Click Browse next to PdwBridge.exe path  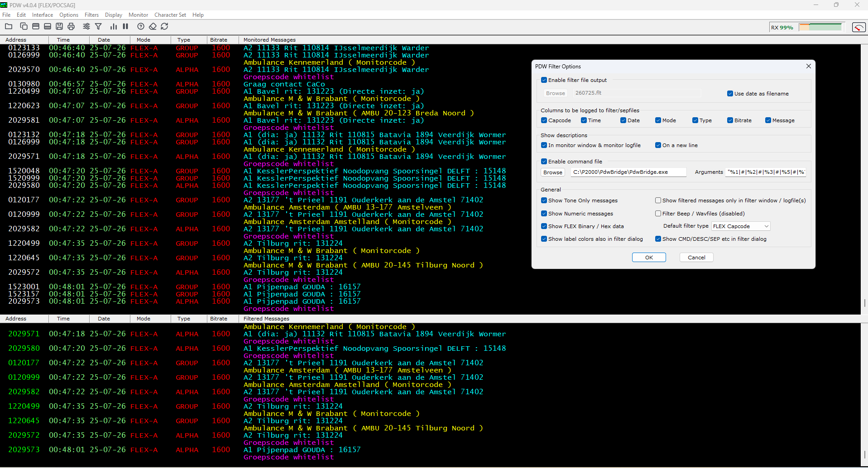pos(553,172)
